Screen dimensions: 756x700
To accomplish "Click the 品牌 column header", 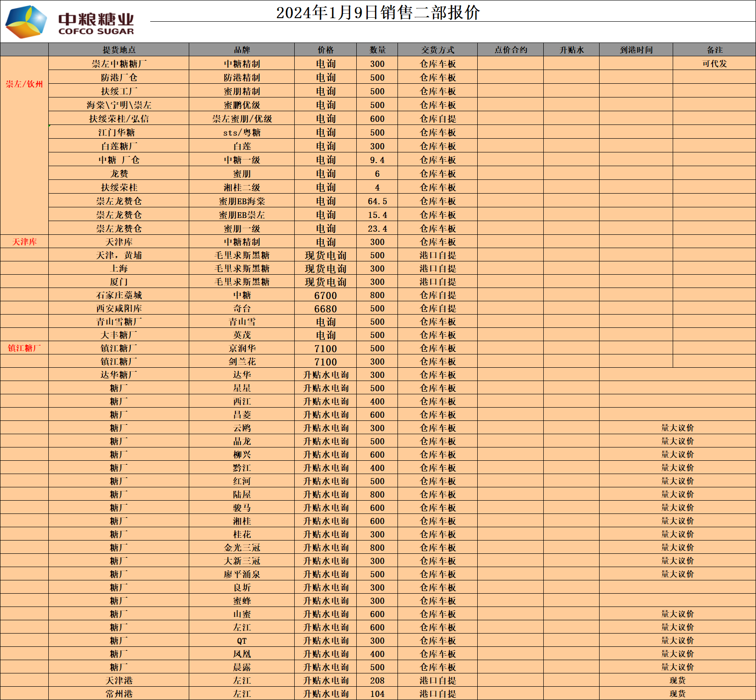I will tap(242, 50).
